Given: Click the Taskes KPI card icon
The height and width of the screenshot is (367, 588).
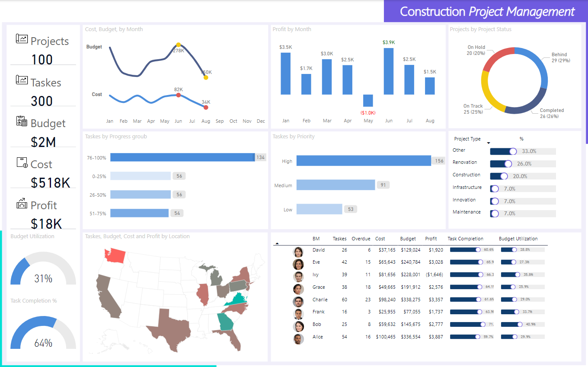Looking at the screenshot, I should pos(22,80).
